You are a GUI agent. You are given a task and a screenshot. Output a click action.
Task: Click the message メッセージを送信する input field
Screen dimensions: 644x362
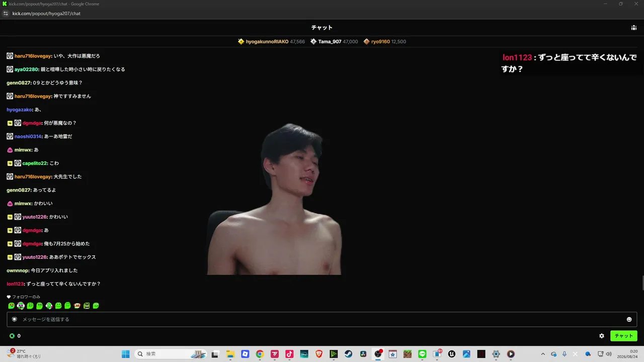click(x=321, y=319)
